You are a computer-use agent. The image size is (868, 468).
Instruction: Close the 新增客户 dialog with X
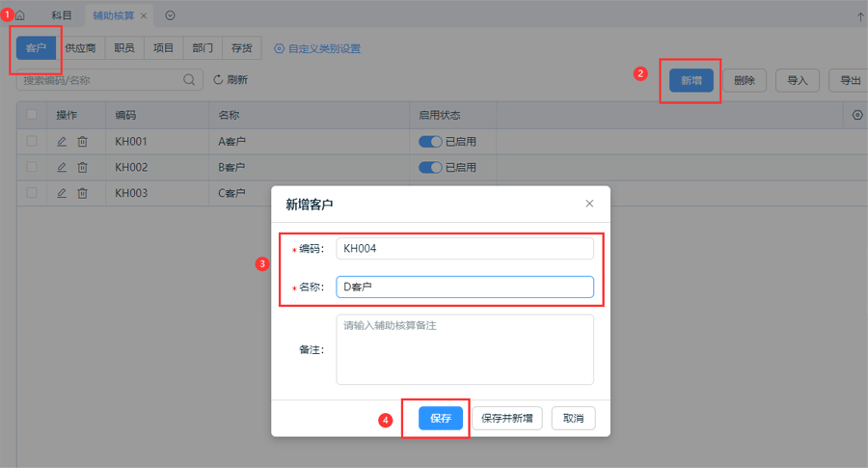[x=589, y=204]
